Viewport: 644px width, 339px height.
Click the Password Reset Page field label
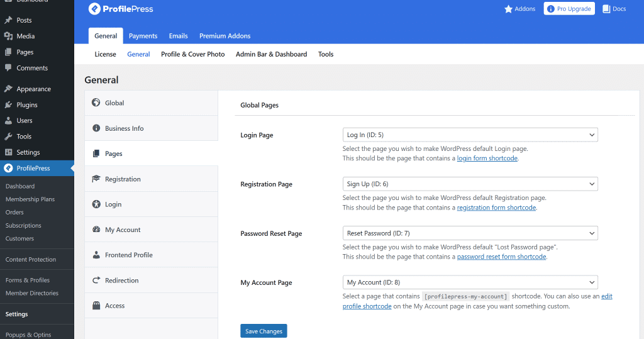coord(271,233)
